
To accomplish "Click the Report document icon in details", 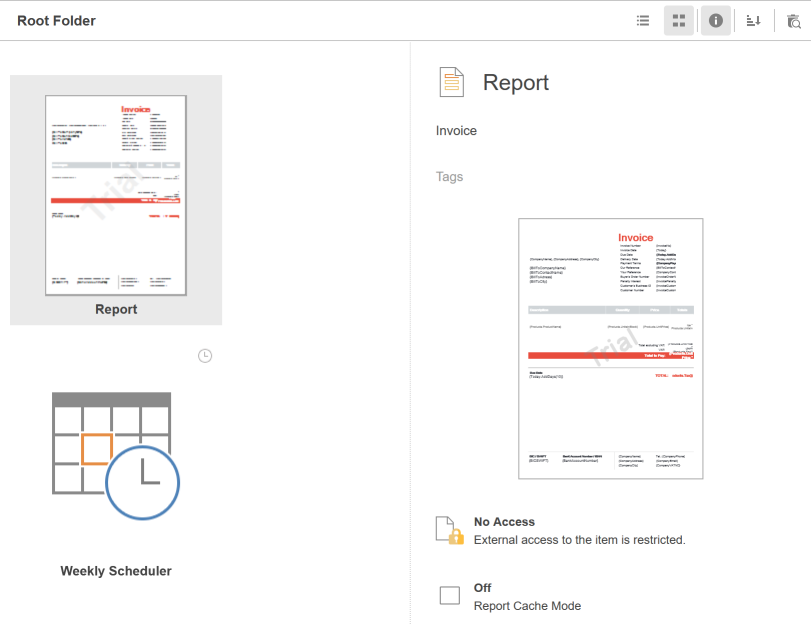I will [x=452, y=83].
